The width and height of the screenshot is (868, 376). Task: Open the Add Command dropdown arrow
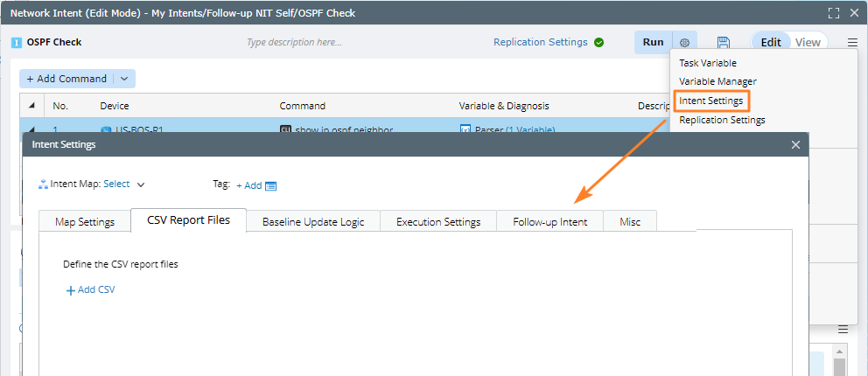(124, 79)
